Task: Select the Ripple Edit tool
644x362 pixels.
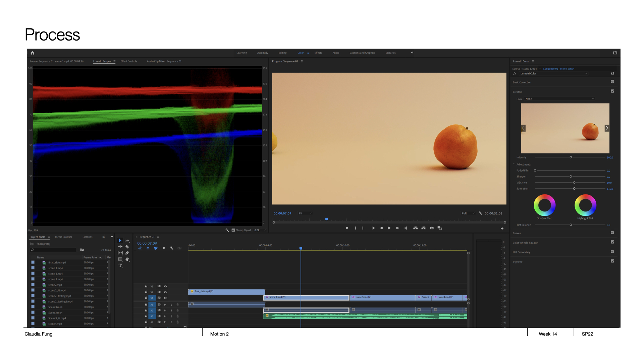Action: (x=120, y=247)
